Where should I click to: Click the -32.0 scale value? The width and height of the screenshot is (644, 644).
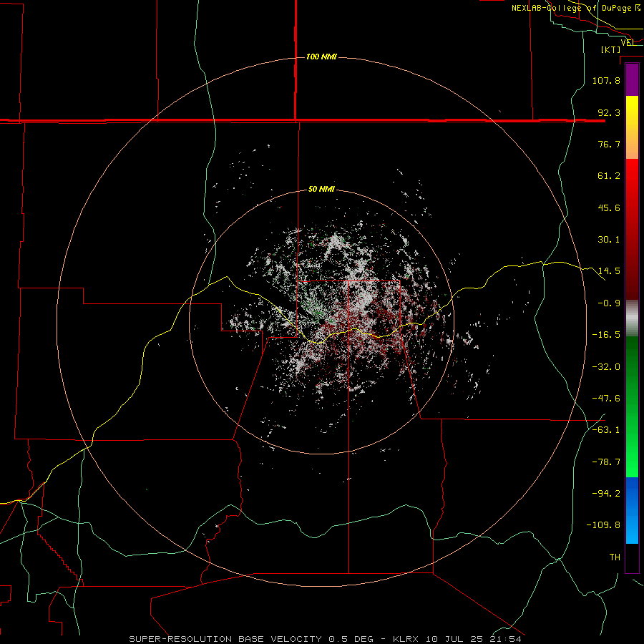tap(606, 367)
